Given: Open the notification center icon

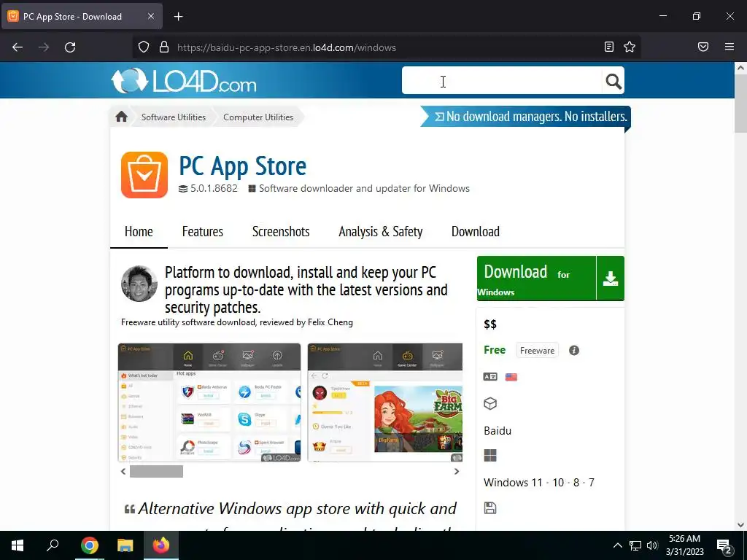Looking at the screenshot, I should coord(724,545).
